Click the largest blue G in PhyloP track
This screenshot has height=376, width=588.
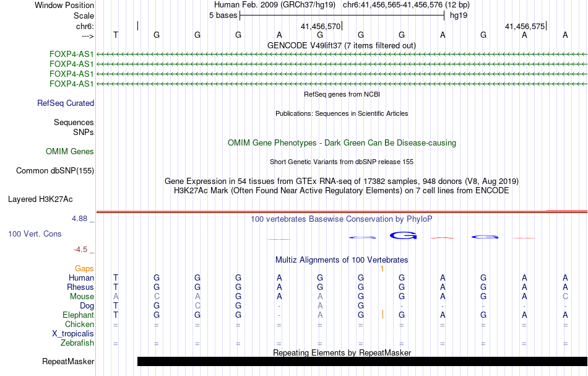coord(403,235)
